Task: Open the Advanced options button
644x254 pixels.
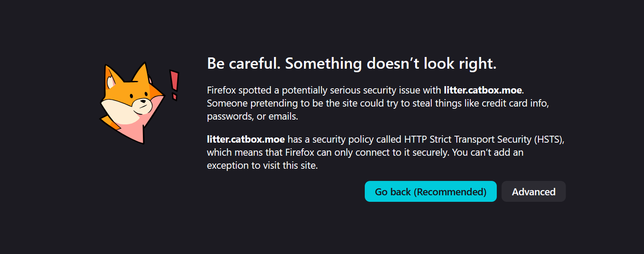Action: click(x=533, y=192)
